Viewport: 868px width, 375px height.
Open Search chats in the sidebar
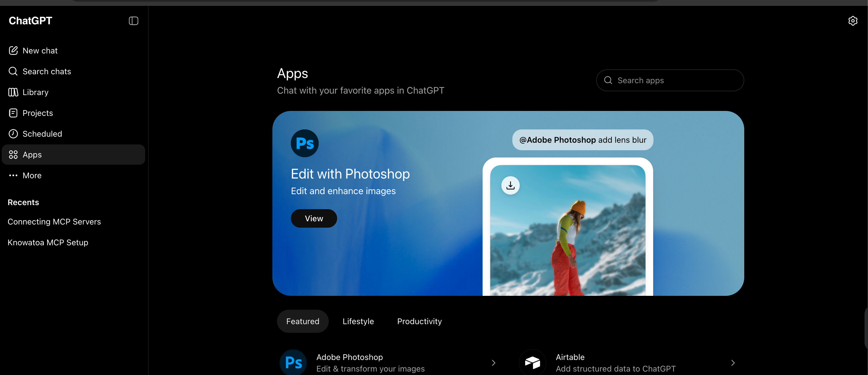coord(73,71)
